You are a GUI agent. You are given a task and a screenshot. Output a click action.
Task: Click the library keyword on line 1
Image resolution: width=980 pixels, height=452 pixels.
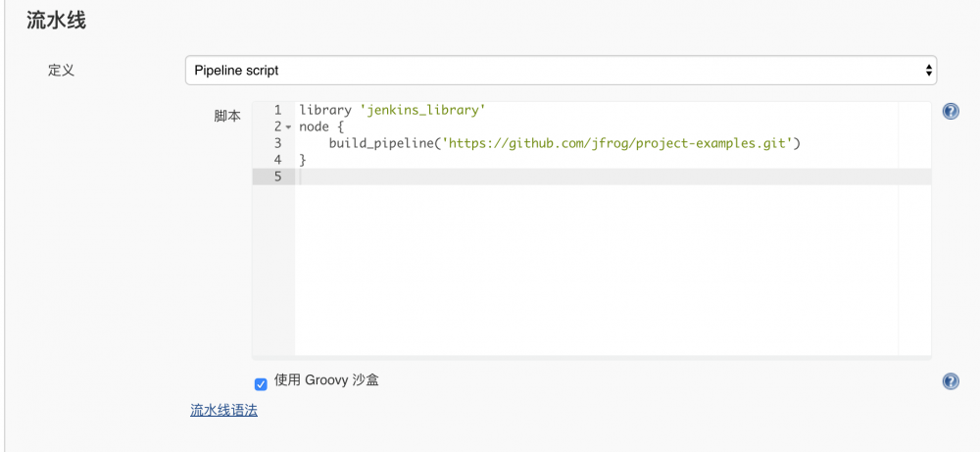coord(324,110)
